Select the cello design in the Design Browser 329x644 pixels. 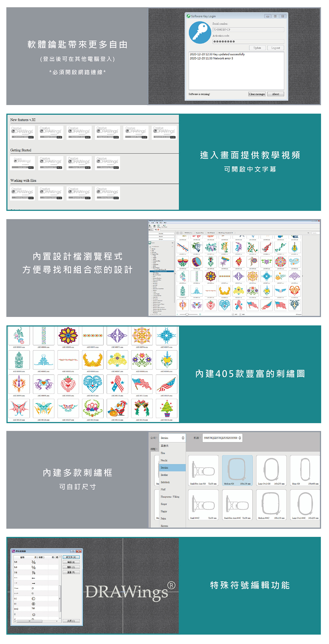pos(294,247)
